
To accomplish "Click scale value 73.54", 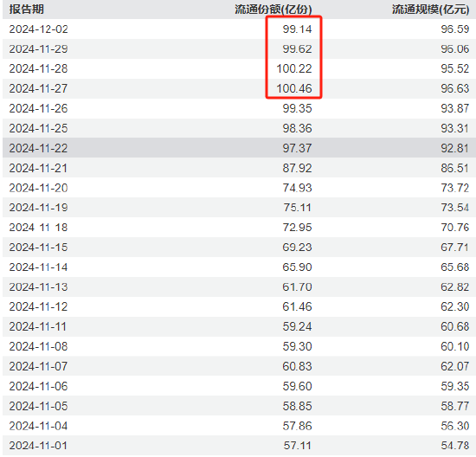I will (454, 208).
